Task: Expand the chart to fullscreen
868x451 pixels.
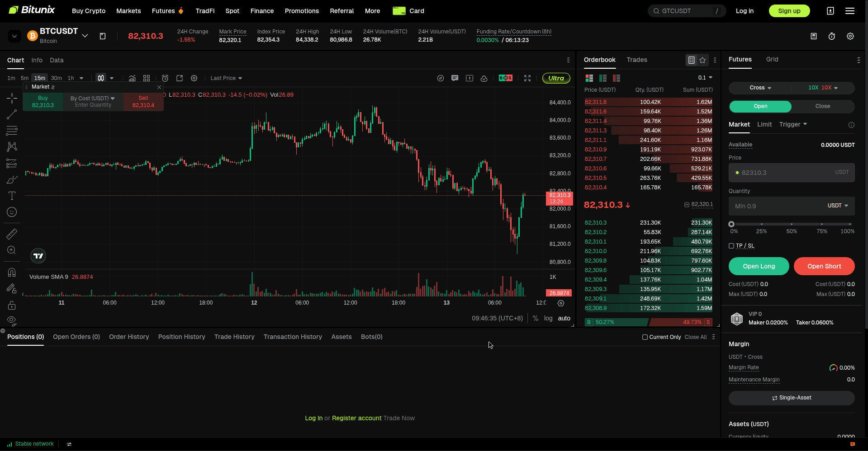Action: [x=527, y=78]
